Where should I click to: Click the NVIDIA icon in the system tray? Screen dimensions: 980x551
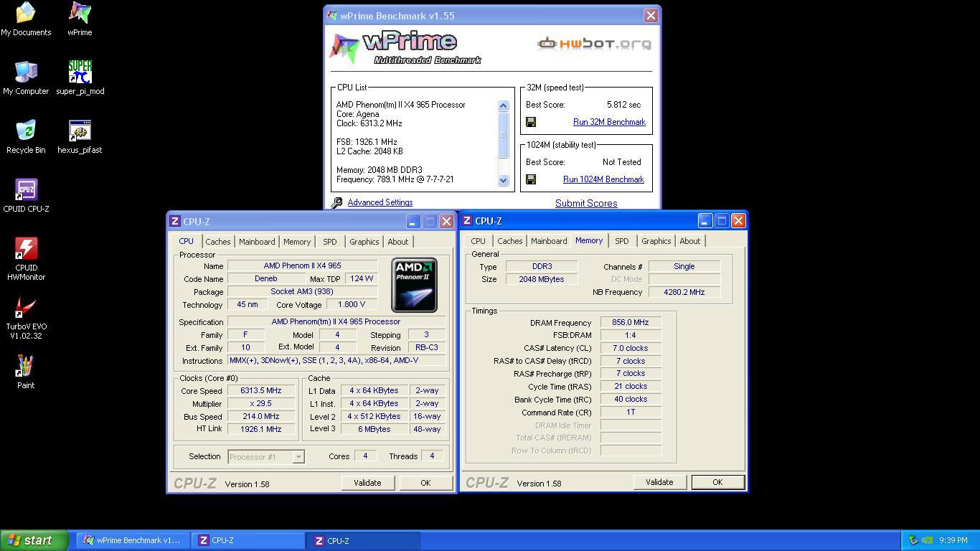click(926, 540)
